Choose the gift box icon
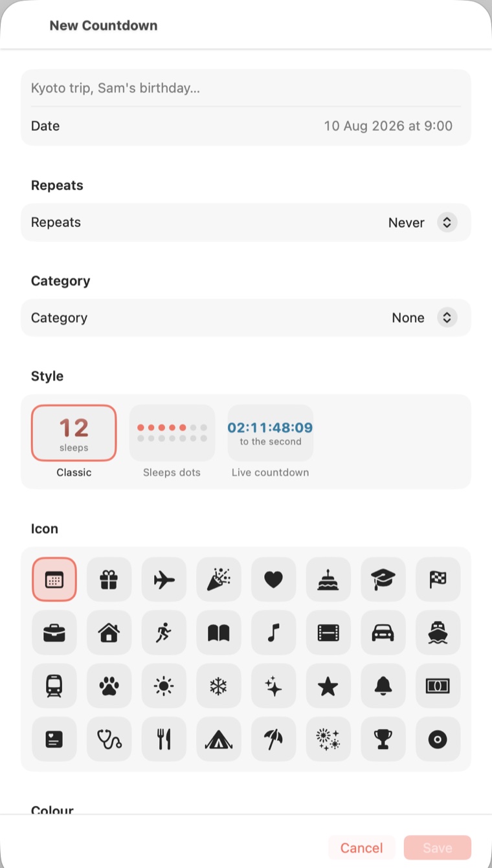The height and width of the screenshot is (868, 492). 109,580
